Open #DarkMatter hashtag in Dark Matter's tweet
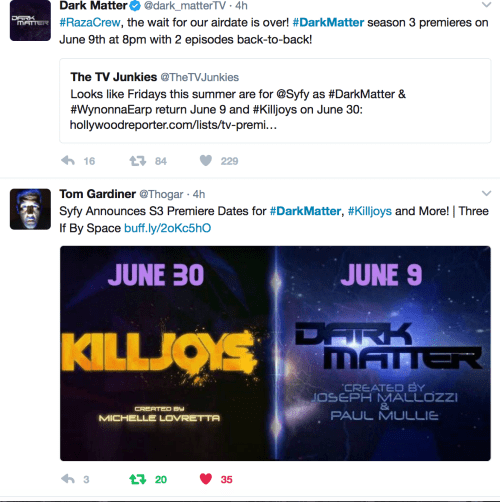 point(328,22)
